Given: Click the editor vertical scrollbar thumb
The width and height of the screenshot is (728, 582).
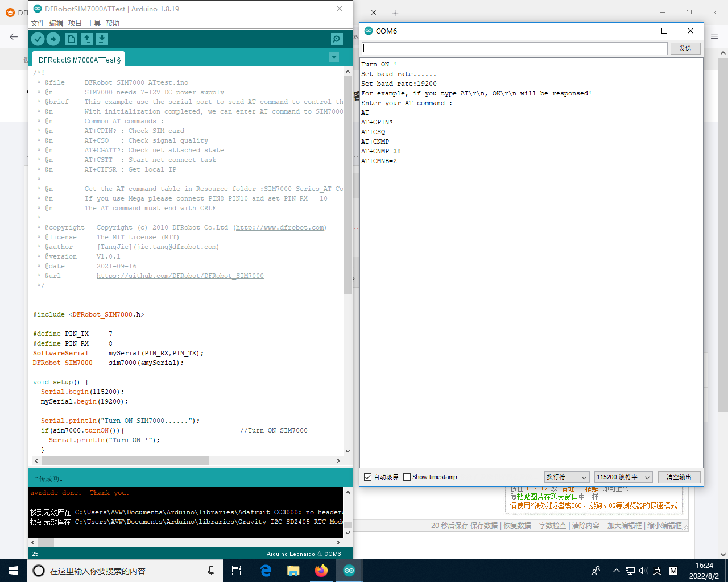Looking at the screenshot, I should pyautogui.click(x=348, y=185).
